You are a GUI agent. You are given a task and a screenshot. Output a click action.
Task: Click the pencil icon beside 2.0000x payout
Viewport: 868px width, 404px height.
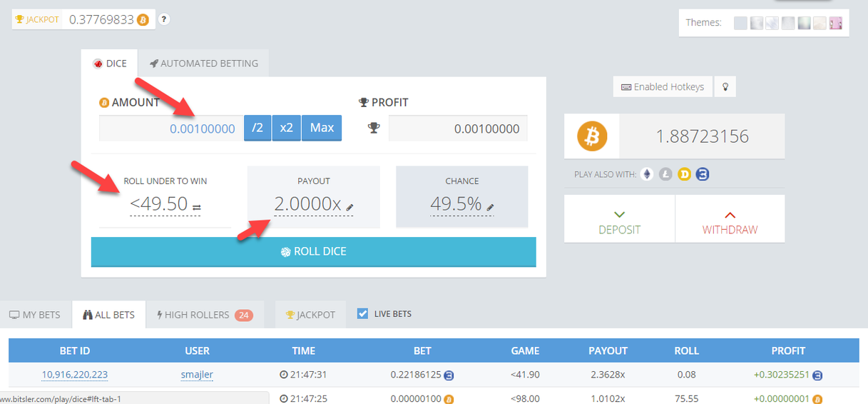(349, 208)
